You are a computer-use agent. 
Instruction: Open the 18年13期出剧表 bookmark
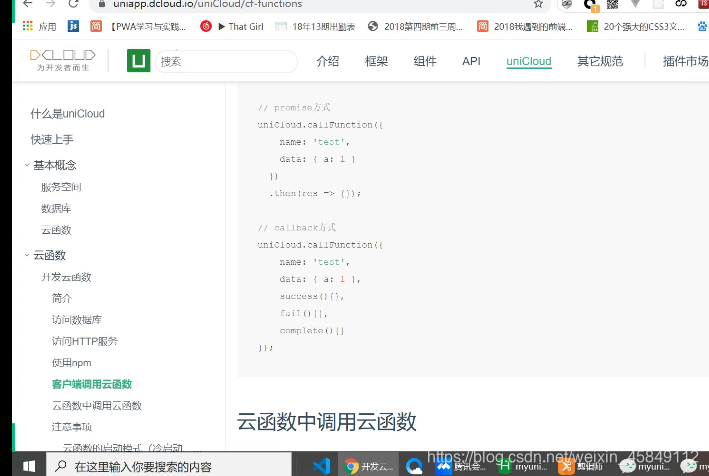point(315,27)
